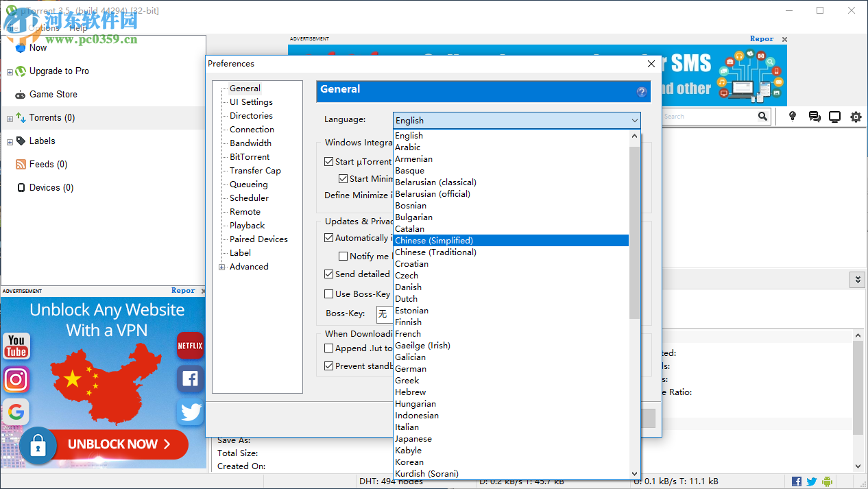Collapse the detail pane with chevron button
868x489 pixels.
click(856, 279)
